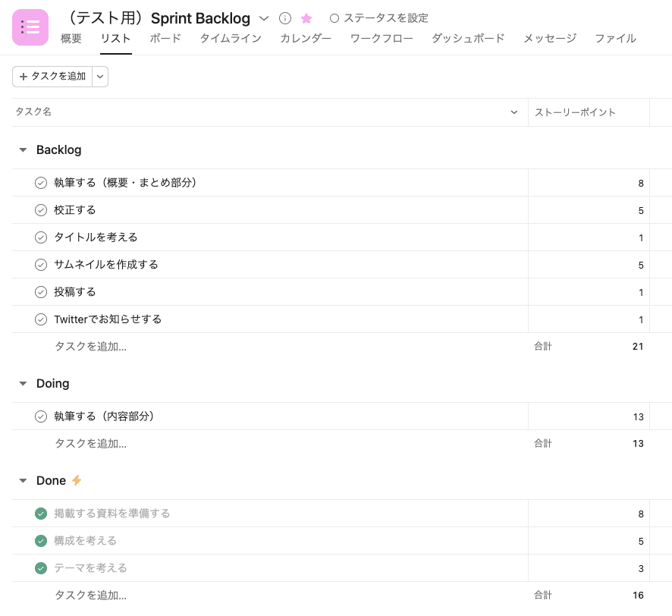This screenshot has height=616, width=672.
Task: Open the project info icon
Action: pos(285,18)
